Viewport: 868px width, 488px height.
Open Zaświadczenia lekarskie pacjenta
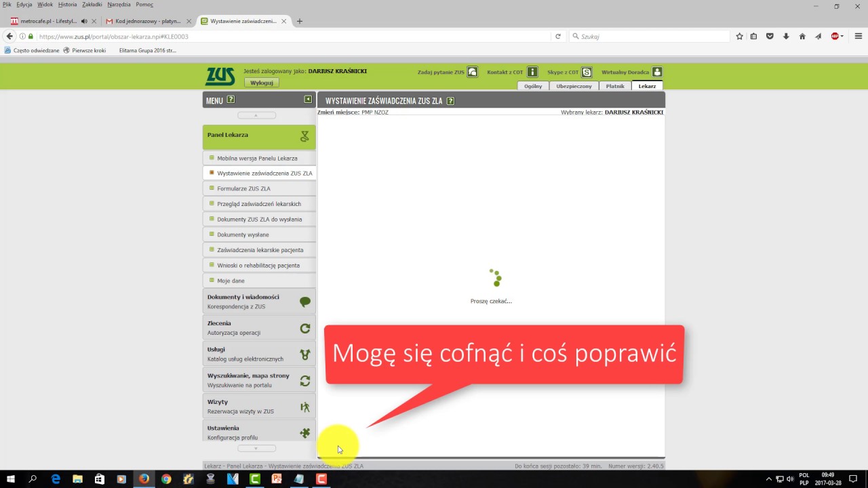(x=259, y=249)
